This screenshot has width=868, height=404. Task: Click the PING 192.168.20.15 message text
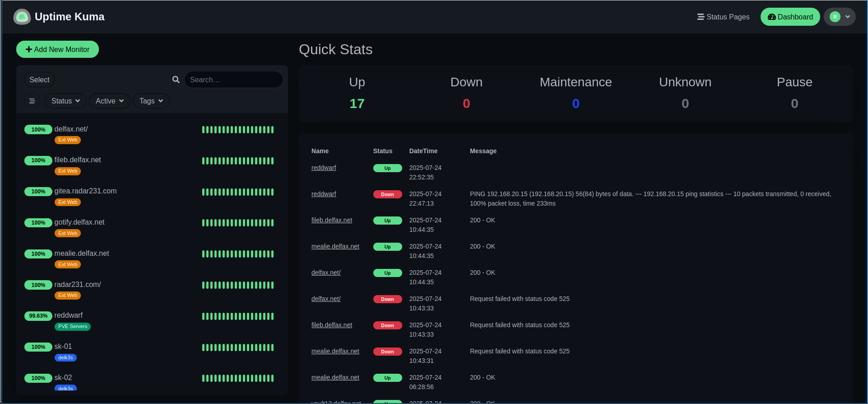650,198
